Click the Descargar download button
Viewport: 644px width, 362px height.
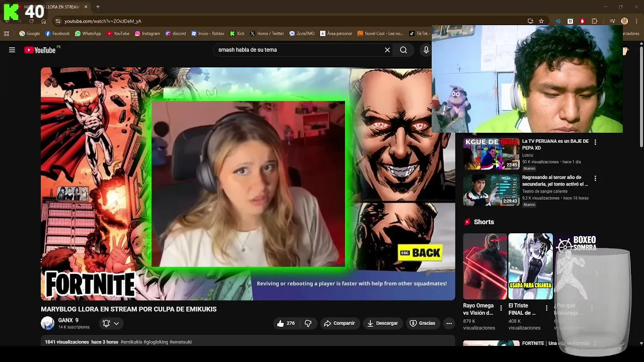tap(382, 323)
